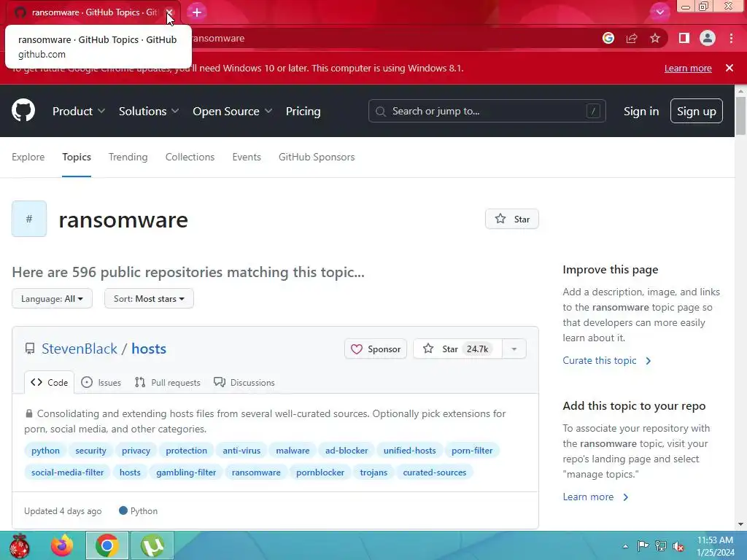The height and width of the screenshot is (560, 747).
Task: Open Learn more link under Add this topic
Action: (596, 497)
